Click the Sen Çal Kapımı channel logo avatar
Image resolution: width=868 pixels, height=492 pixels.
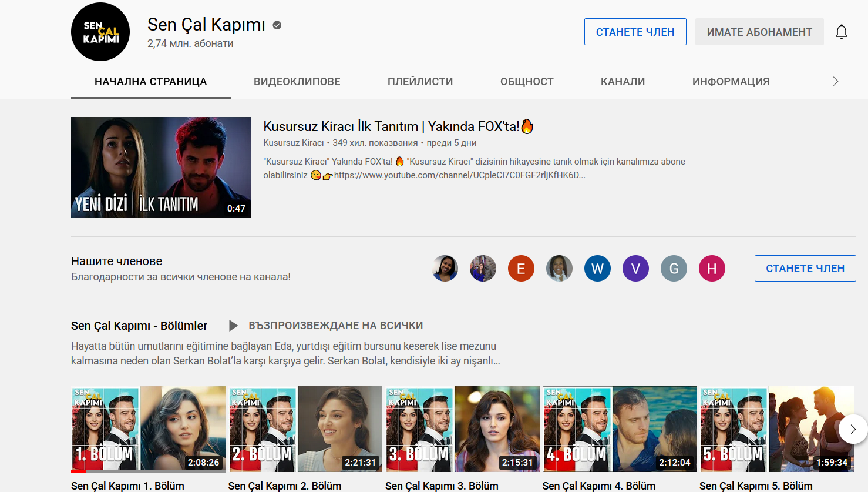coord(100,32)
